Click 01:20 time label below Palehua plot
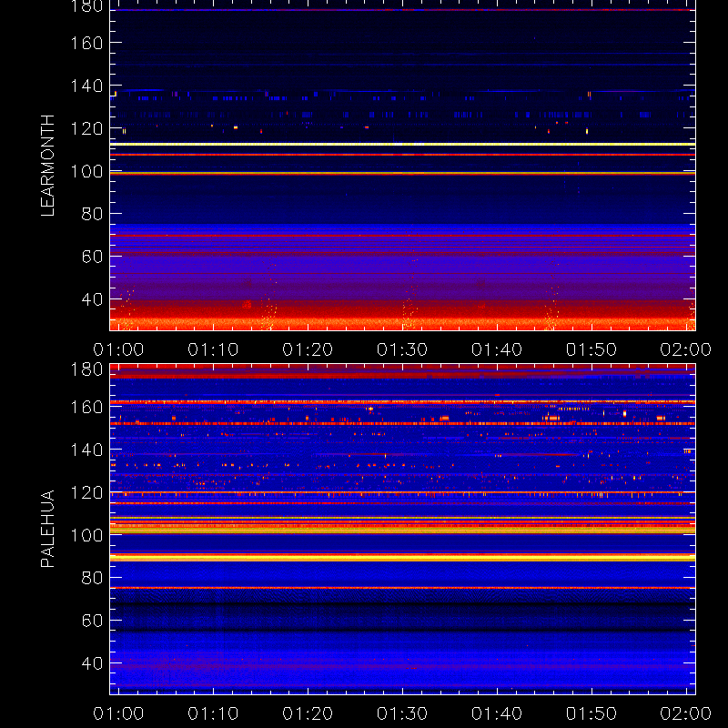Screen dimensions: 728x728 [x=308, y=713]
